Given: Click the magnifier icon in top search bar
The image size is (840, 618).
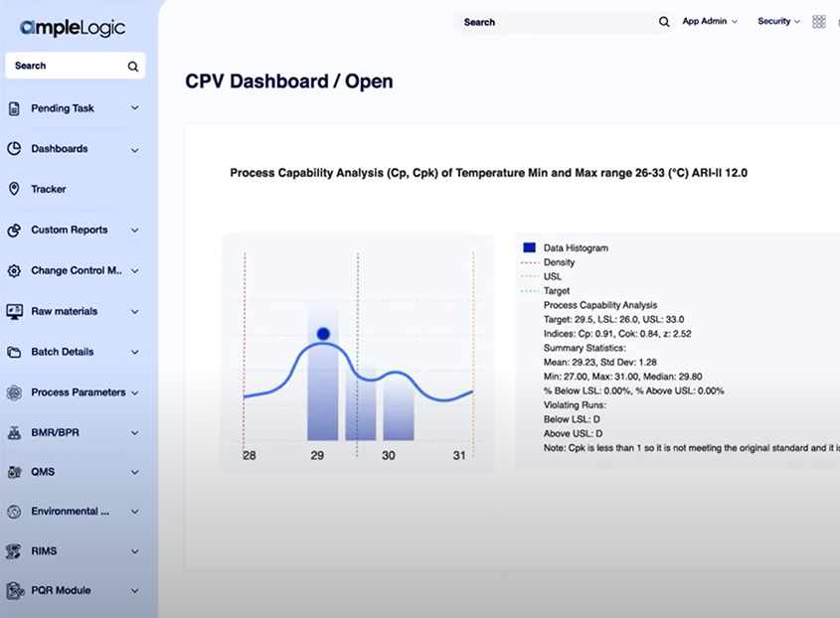Looking at the screenshot, I should [x=664, y=22].
